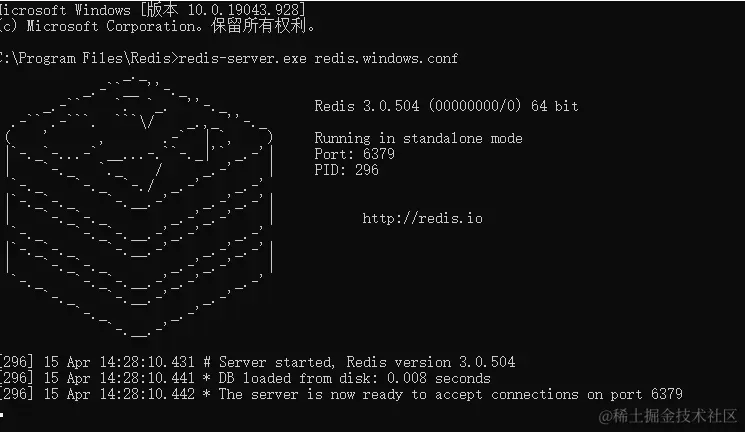Click the Microsoft Corporation copyright line
Screen dimensions: 745x432
[157, 26]
